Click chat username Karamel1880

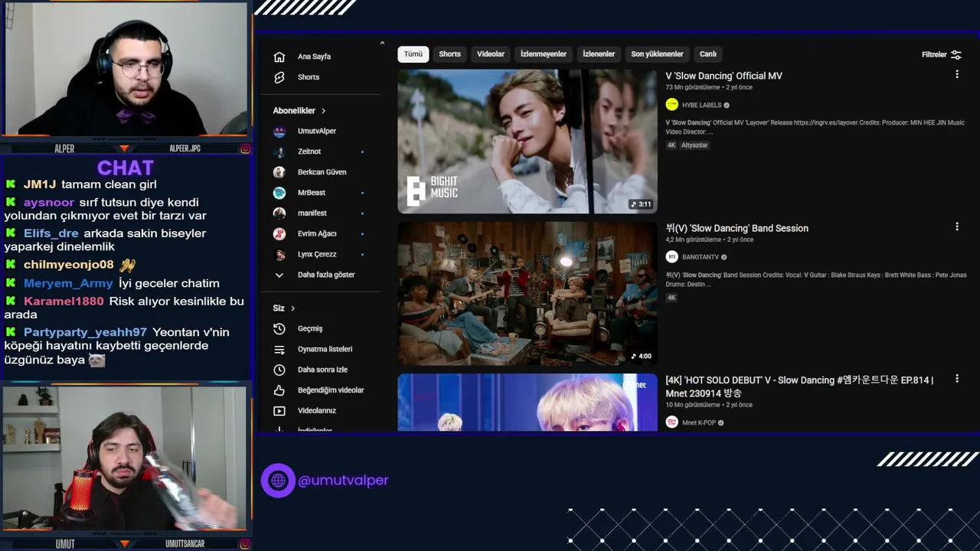[x=64, y=302]
